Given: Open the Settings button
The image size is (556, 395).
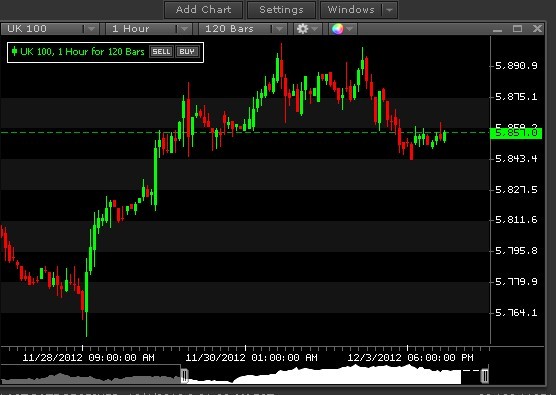Looking at the screenshot, I should (281, 10).
